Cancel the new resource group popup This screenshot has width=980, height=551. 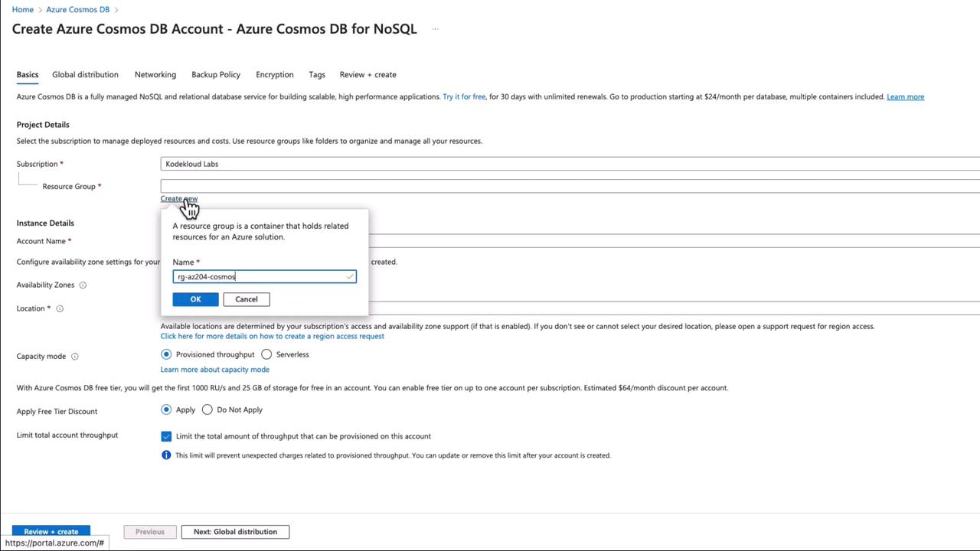pyautogui.click(x=247, y=299)
